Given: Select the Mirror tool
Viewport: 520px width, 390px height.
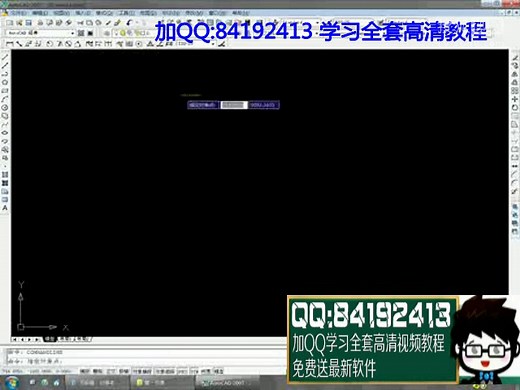Looking at the screenshot, I should (515, 74).
